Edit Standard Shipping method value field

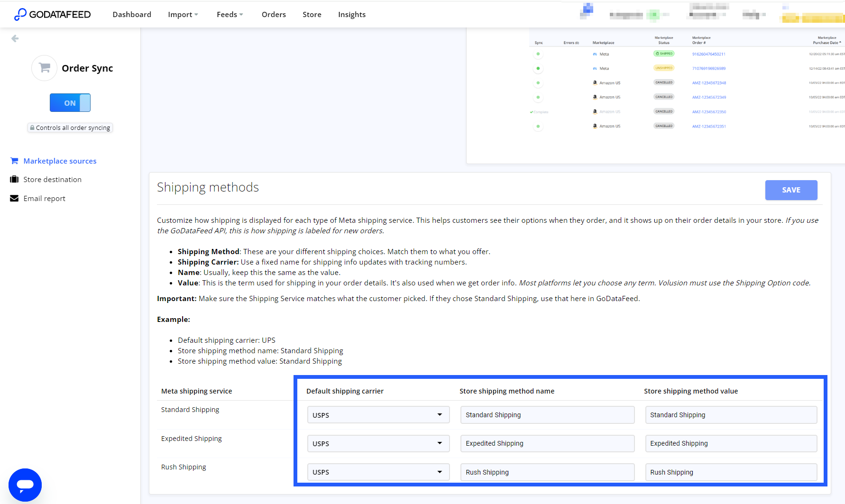point(731,415)
